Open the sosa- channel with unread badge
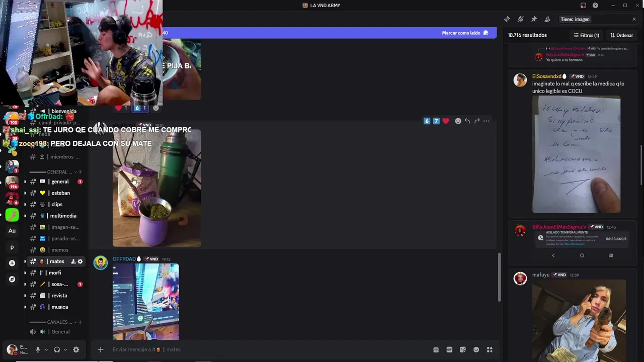Image resolution: width=644 pixels, height=362 pixels. click(55, 284)
